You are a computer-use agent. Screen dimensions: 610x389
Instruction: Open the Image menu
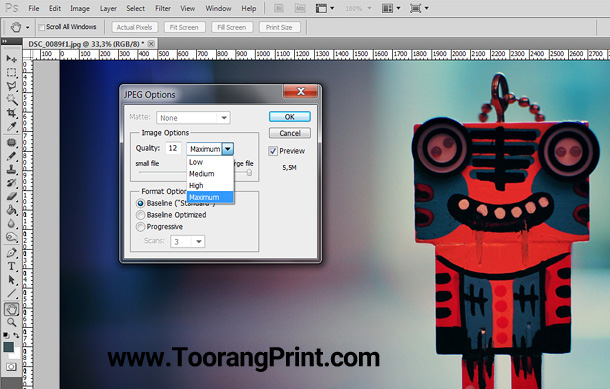point(80,8)
